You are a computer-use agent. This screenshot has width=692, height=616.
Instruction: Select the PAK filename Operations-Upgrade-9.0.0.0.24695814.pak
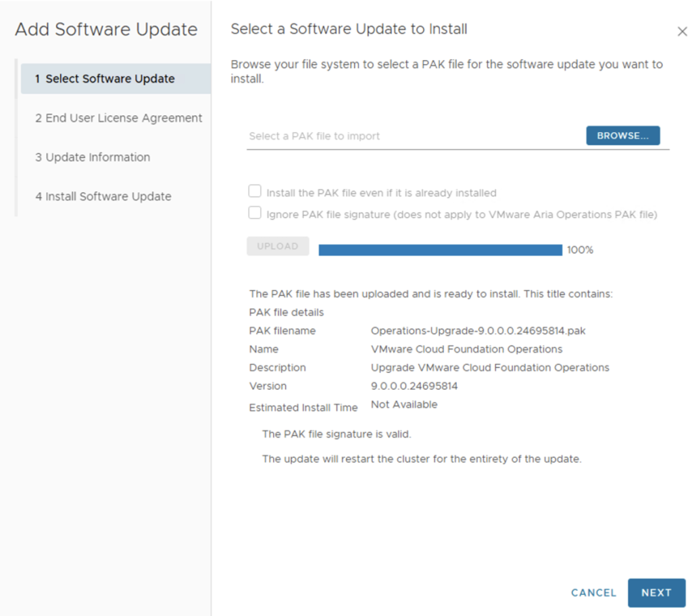478,331
